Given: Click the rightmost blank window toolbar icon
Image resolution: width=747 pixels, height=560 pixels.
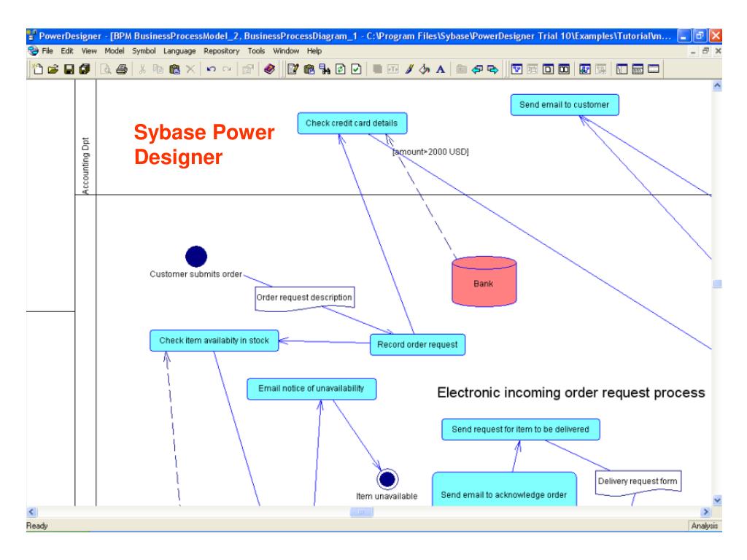Looking at the screenshot, I should [x=654, y=69].
